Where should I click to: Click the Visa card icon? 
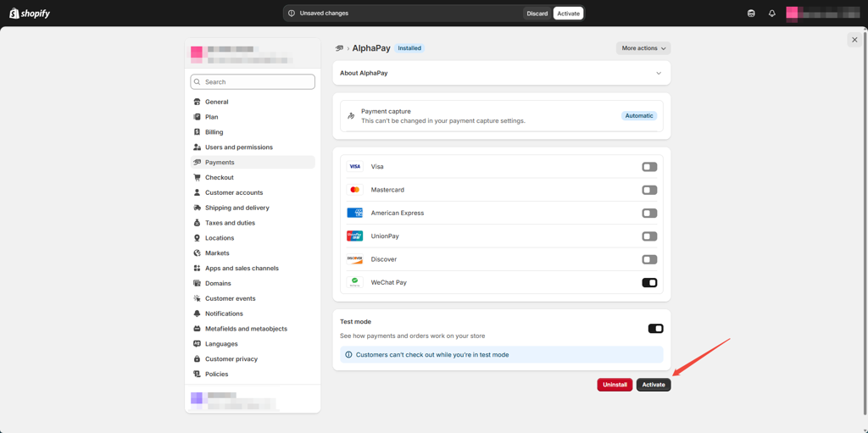[354, 167]
